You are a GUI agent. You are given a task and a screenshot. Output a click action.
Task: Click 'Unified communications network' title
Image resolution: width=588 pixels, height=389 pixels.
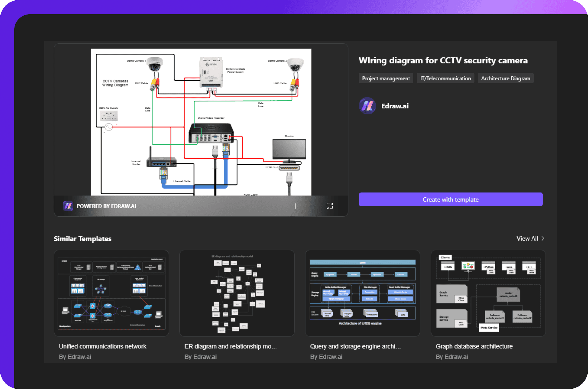tap(102, 346)
